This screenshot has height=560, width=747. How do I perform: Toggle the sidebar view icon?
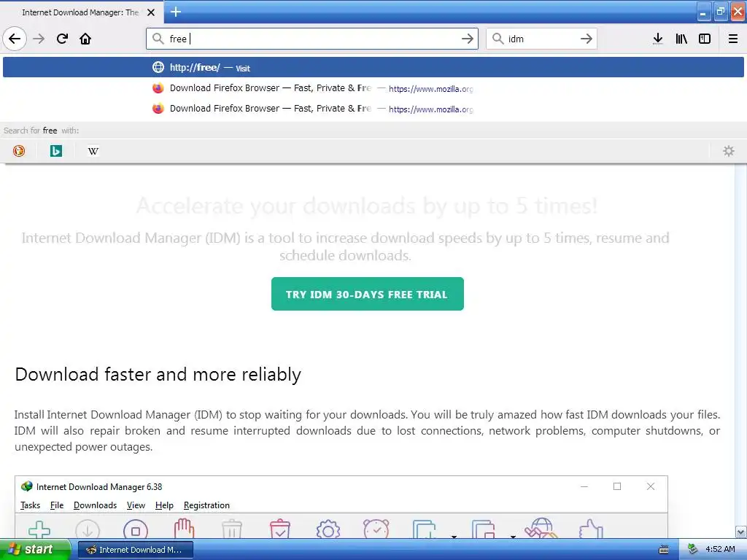(705, 39)
